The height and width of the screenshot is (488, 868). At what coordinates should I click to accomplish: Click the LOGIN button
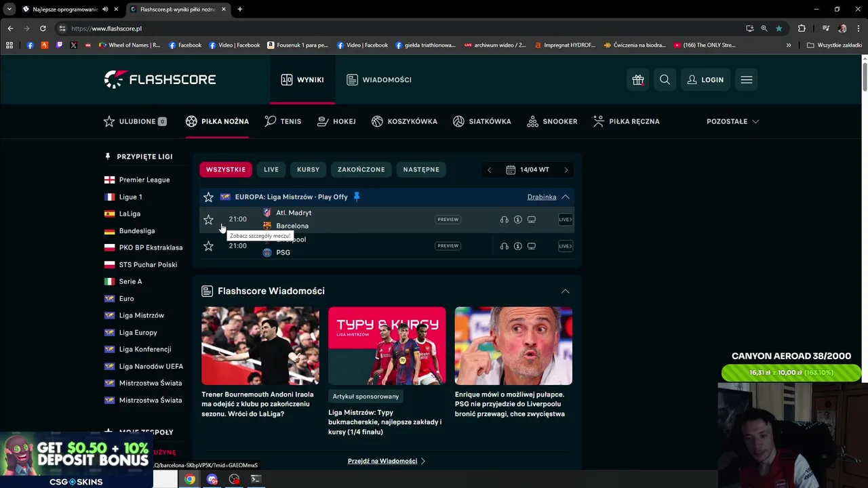705,80
